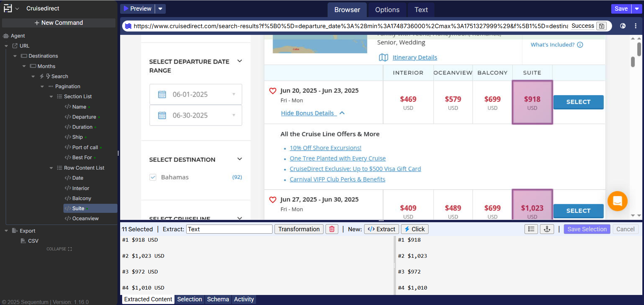Open the 06-01-2025 start date dropdown

pos(234,95)
